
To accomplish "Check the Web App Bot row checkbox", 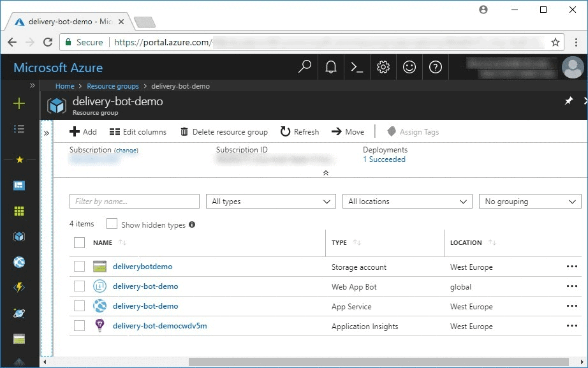I will (x=80, y=286).
